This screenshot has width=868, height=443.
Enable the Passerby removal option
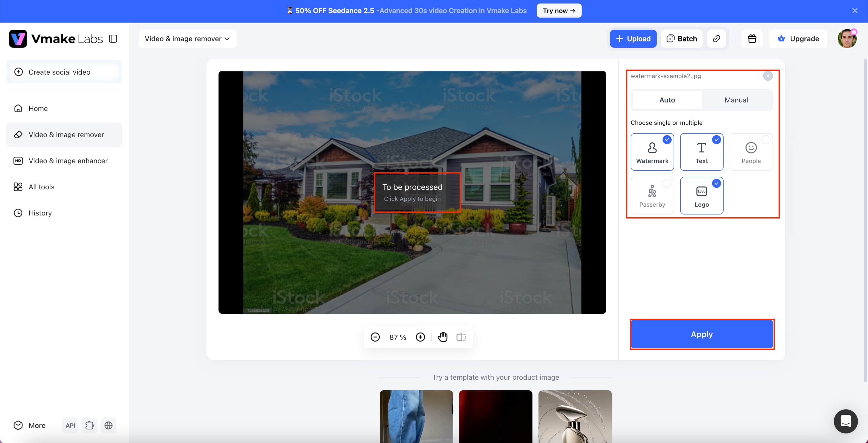point(652,196)
